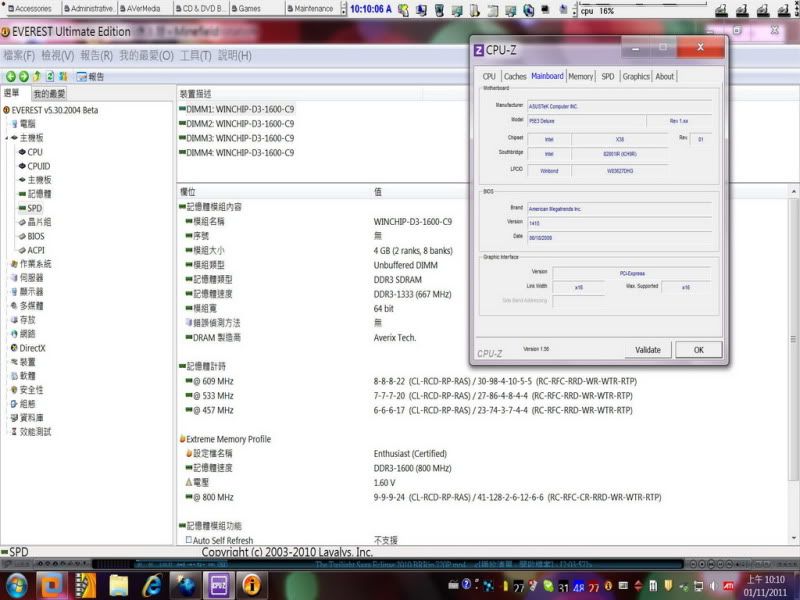Open the DirectX tree category

click(x=28, y=348)
